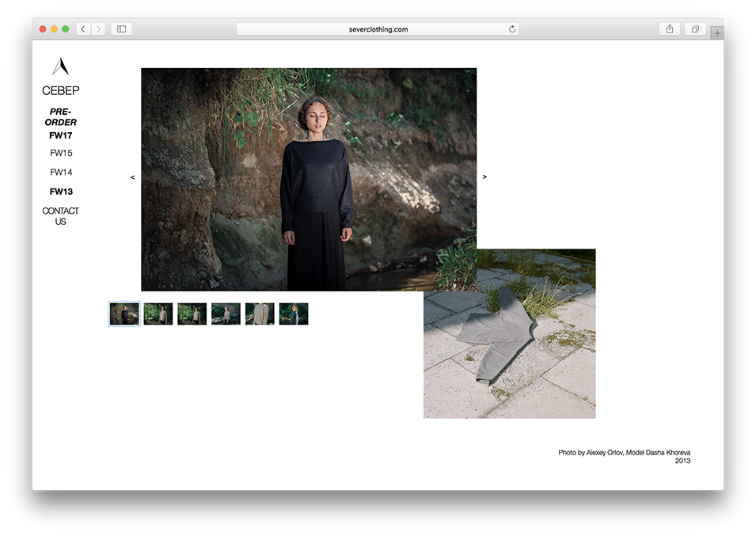Click the Safari forward navigation arrow
The image size is (756, 536).
click(x=98, y=29)
